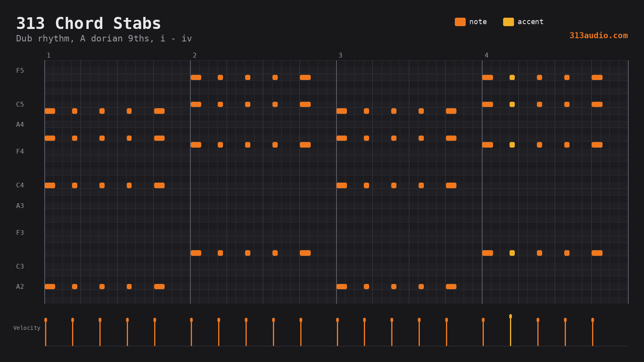644x362 pixels.
Task: Select the first C4 note in bar 3
Action: click(342, 185)
